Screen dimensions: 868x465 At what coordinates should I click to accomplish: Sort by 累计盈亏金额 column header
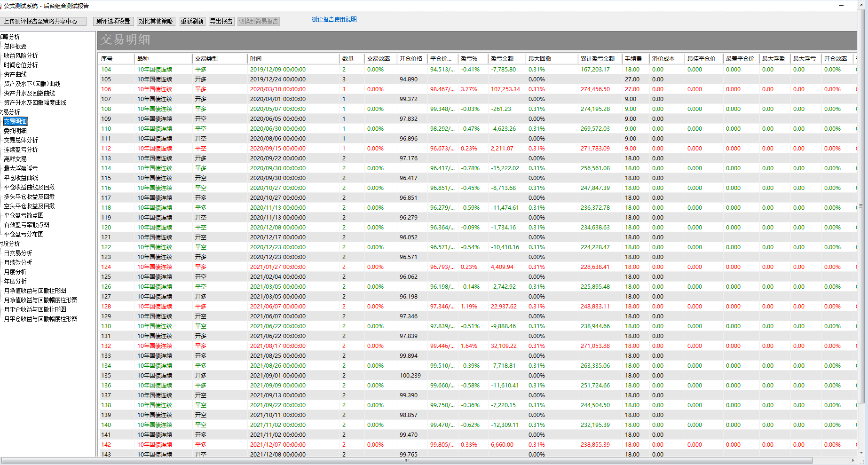pos(600,59)
